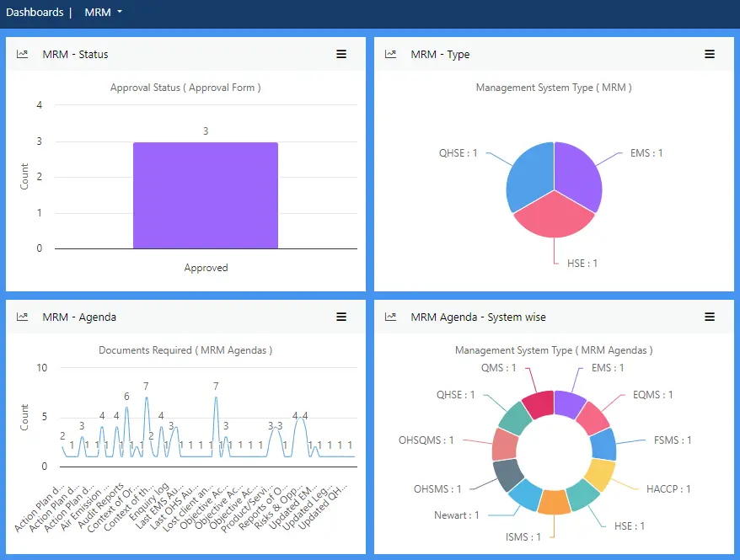Expand the MRM dropdown in top bar
Viewport: 740px width, 560px height.
[104, 13]
